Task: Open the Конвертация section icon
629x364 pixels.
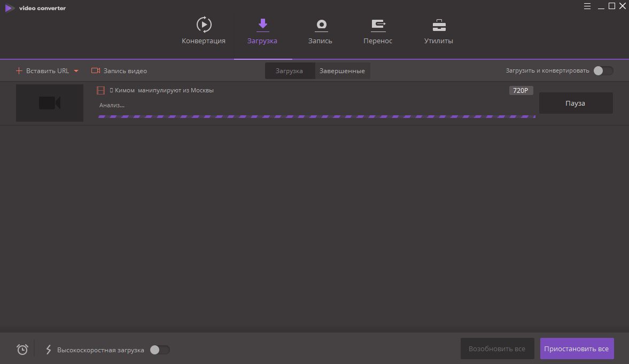Action: pyautogui.click(x=204, y=25)
